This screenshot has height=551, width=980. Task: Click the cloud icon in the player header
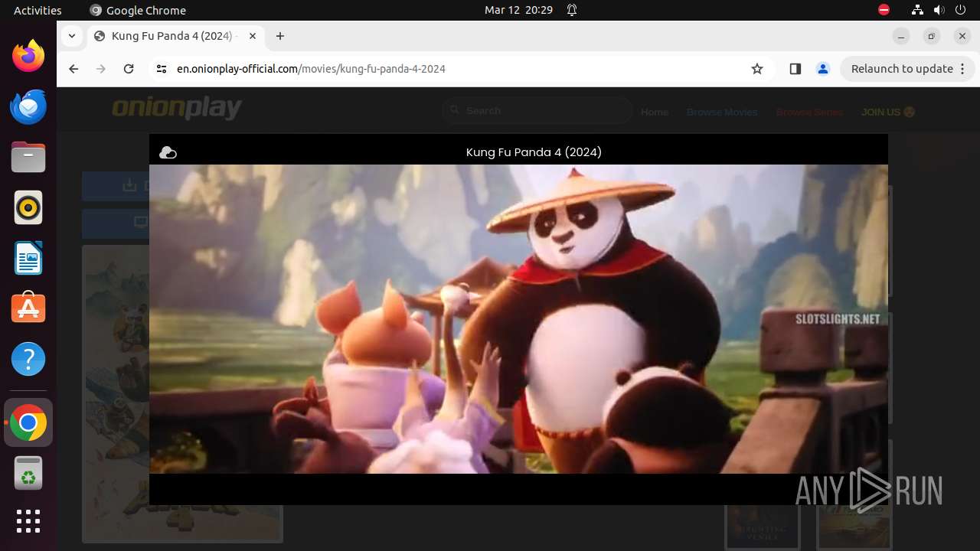point(168,152)
